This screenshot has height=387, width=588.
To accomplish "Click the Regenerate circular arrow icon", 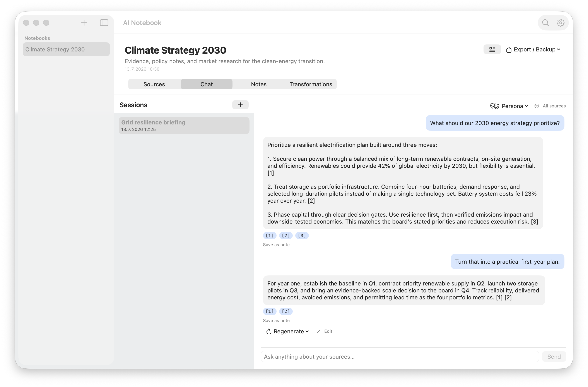I will coord(269,331).
